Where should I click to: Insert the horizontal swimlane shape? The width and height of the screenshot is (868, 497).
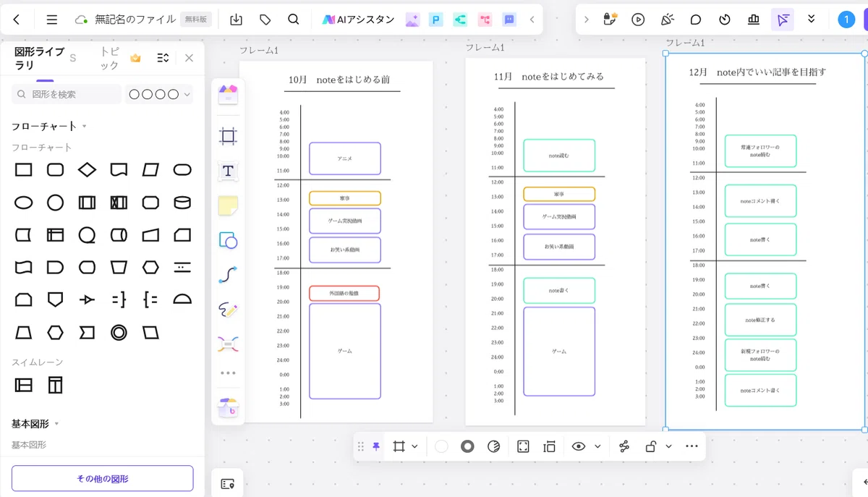(24, 385)
